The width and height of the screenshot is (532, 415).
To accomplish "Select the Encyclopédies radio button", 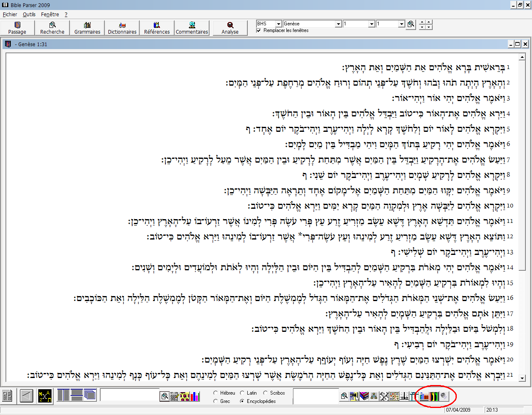I will pyautogui.click(x=242, y=401).
